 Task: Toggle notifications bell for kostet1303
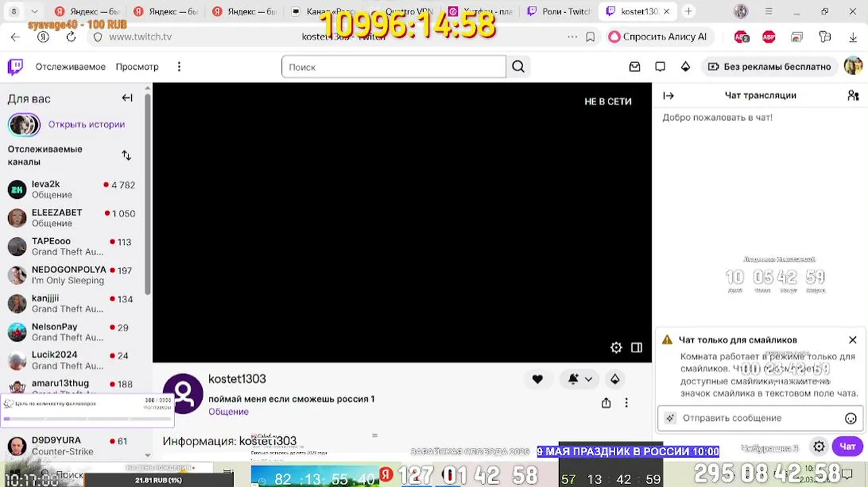(x=573, y=379)
